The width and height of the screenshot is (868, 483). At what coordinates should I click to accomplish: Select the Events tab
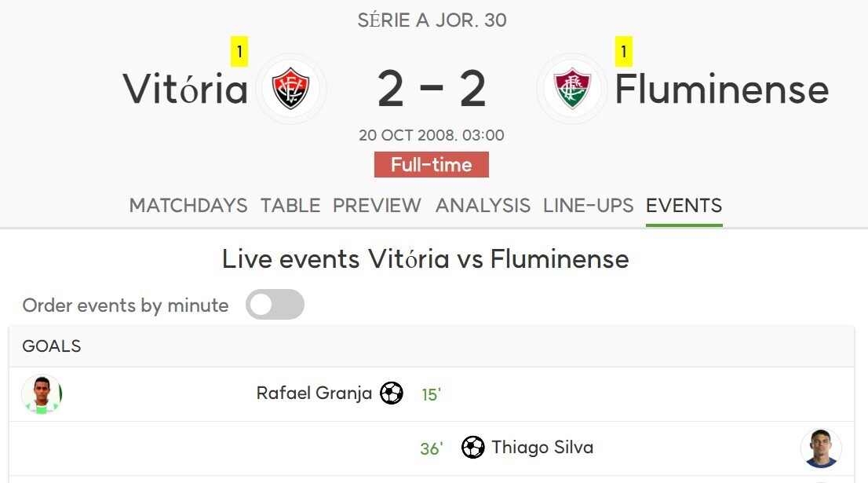(x=684, y=206)
